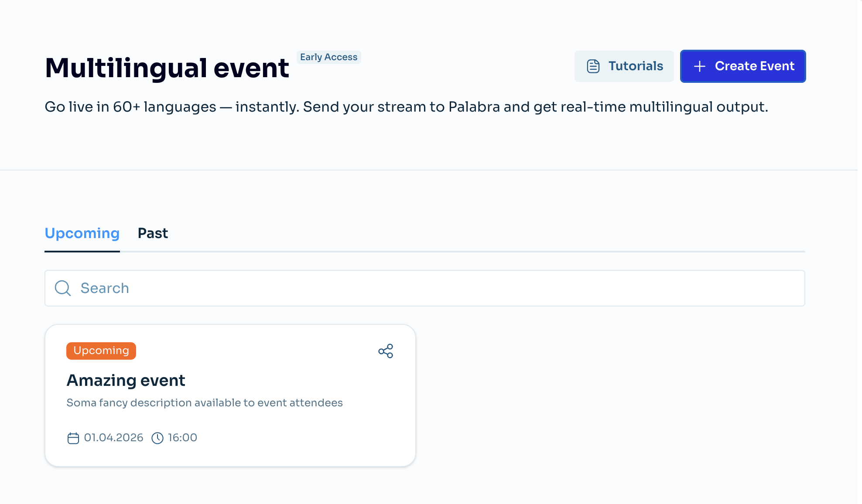The width and height of the screenshot is (862, 504).
Task: Click the event description text
Action: click(204, 402)
